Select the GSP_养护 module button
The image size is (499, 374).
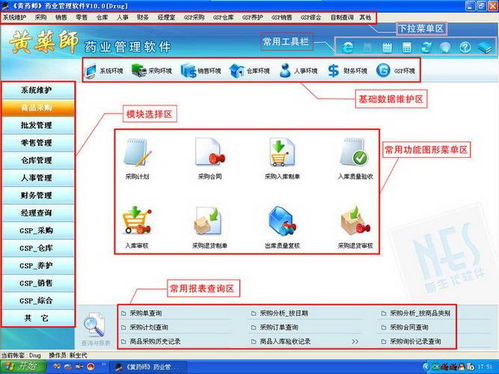(x=37, y=266)
